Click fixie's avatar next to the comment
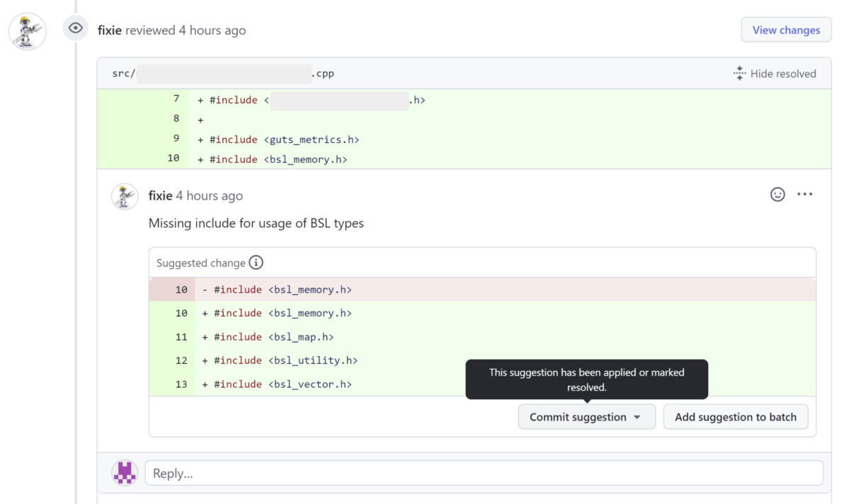The width and height of the screenshot is (847, 504). 125,196
